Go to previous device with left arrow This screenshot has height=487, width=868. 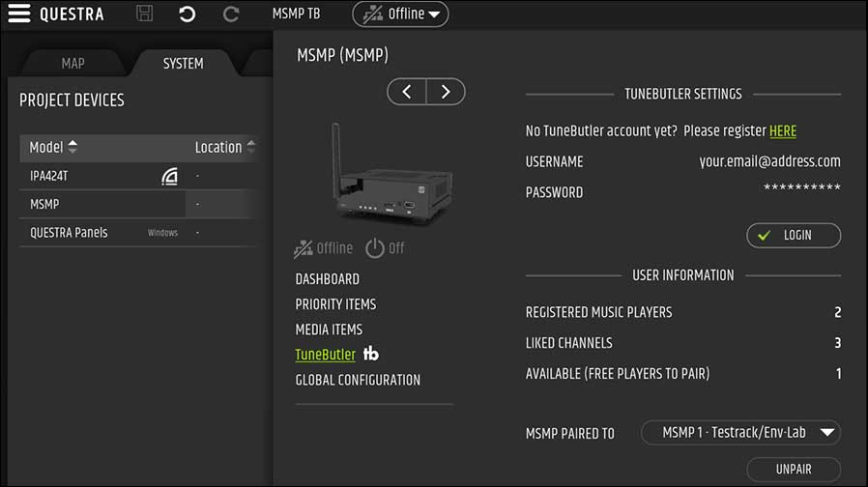pos(407,92)
